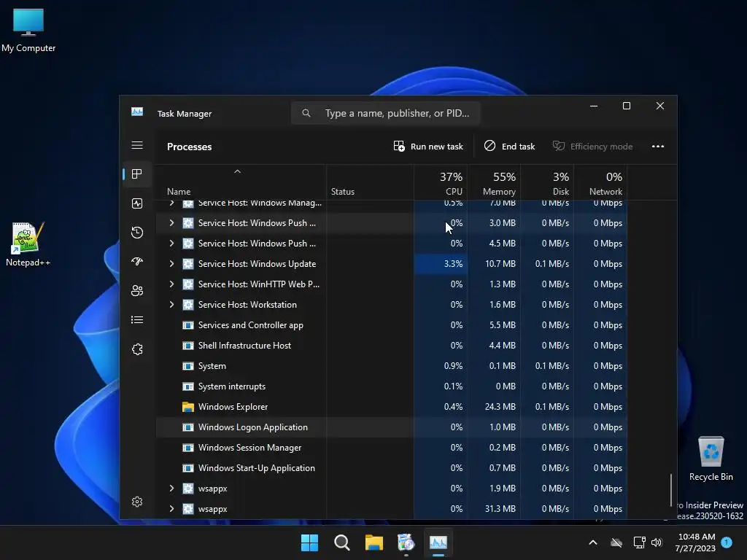Image resolution: width=747 pixels, height=560 pixels.
Task: Select System interrupts row
Action: (x=391, y=386)
